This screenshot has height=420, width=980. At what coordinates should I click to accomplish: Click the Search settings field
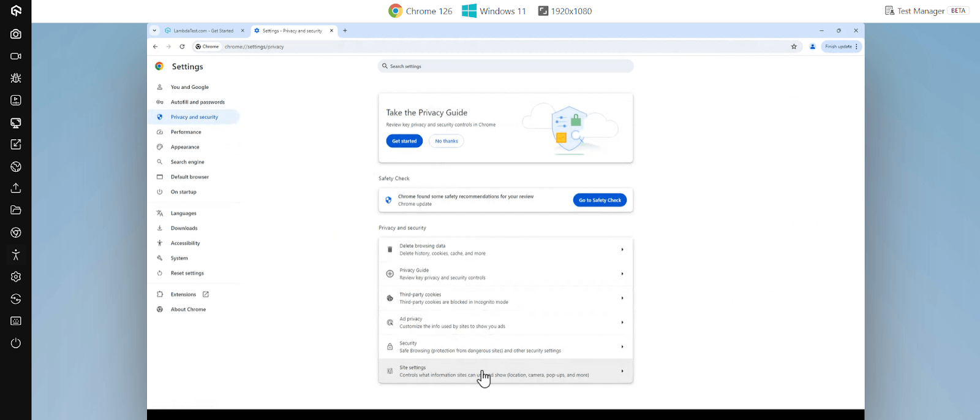506,66
